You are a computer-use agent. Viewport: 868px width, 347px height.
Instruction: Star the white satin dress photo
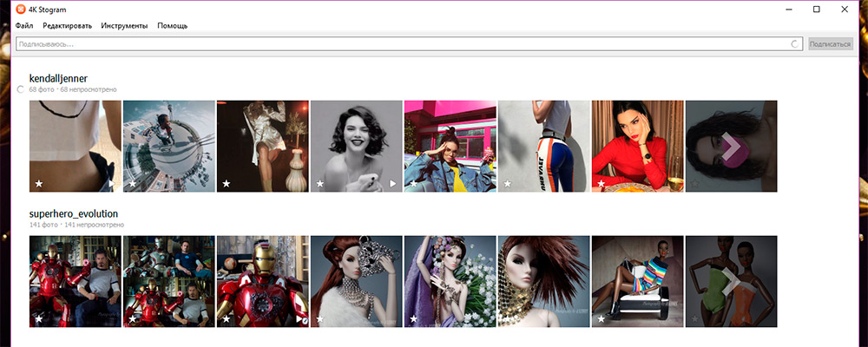(x=226, y=183)
